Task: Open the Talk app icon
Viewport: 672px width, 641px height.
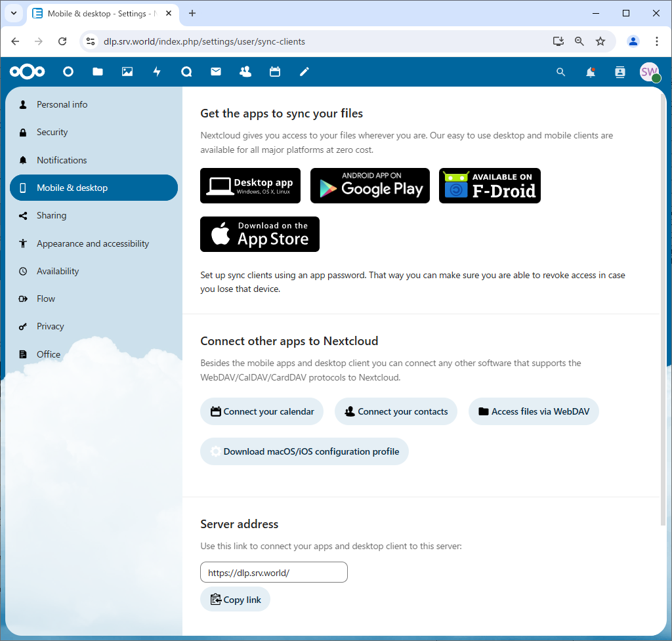Action: click(x=186, y=72)
